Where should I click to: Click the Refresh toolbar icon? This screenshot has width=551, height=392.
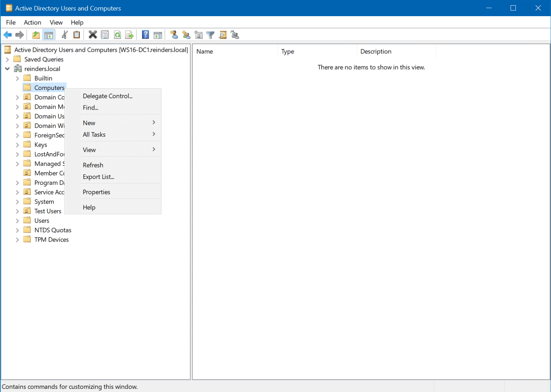pos(117,35)
